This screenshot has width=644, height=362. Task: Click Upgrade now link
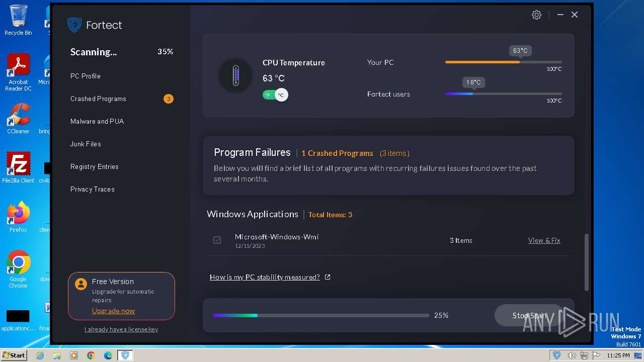click(x=113, y=311)
